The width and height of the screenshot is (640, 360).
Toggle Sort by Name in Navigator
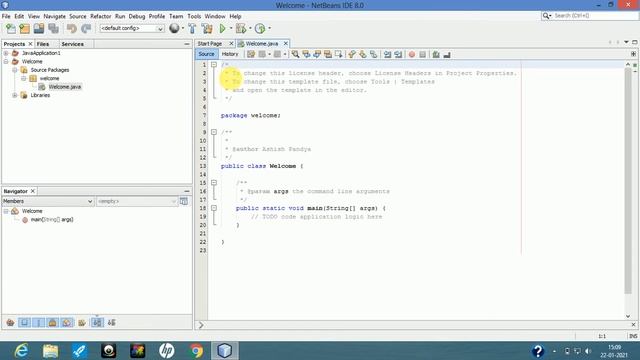(97, 323)
